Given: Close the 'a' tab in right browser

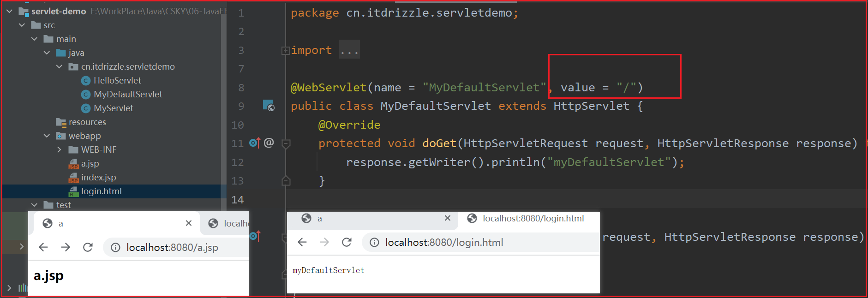Looking at the screenshot, I should pos(448,218).
